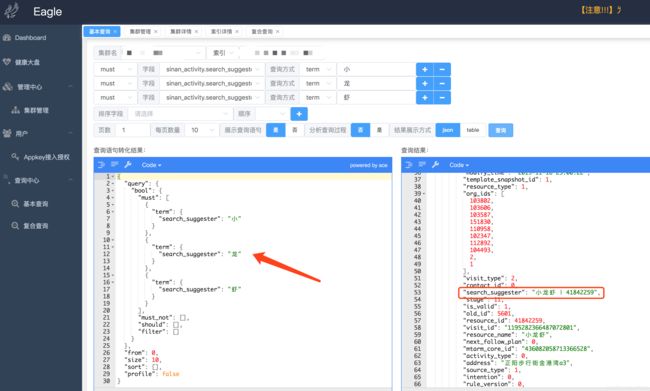The image size is (650, 391).
Task: Close the 复合查询 tab
Action: pyautogui.click(x=278, y=32)
